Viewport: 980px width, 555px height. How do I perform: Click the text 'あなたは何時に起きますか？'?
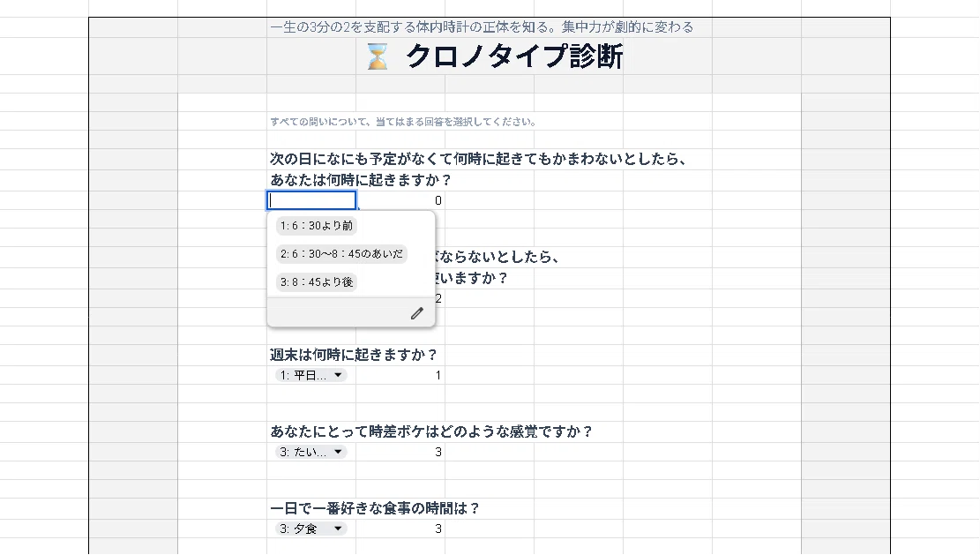coord(361,180)
